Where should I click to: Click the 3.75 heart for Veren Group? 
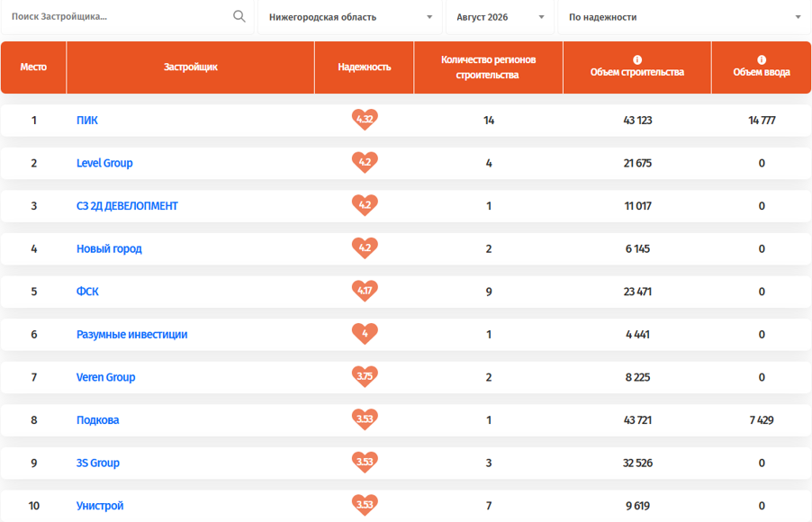click(x=365, y=376)
